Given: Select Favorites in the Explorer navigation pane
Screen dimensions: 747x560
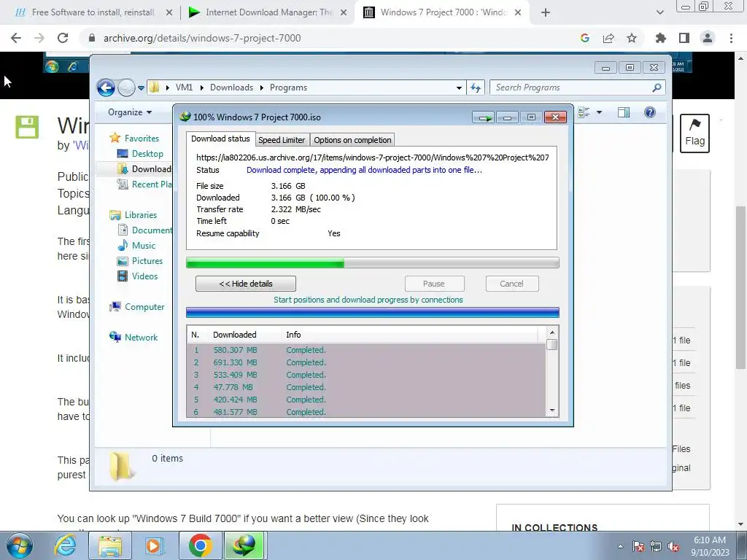Looking at the screenshot, I should pos(135,138).
